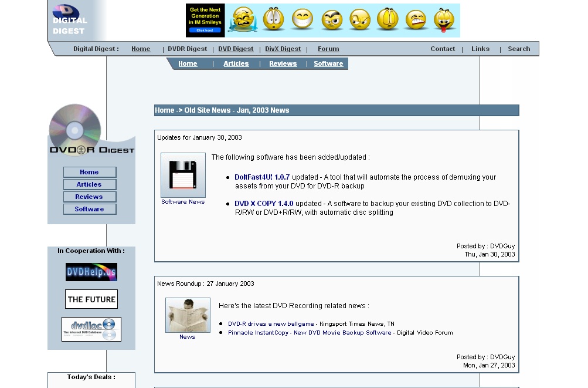Open the DoItFast4U! 1.0.7 link

click(x=262, y=177)
